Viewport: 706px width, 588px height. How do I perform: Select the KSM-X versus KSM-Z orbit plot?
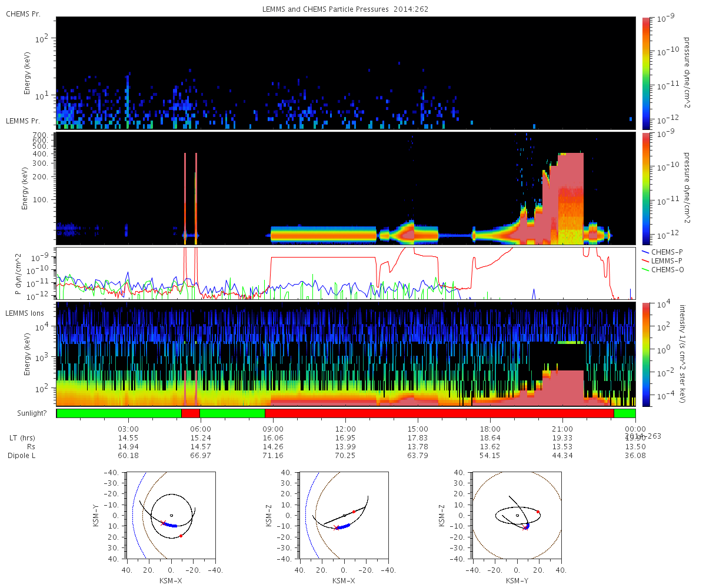tap(344, 516)
